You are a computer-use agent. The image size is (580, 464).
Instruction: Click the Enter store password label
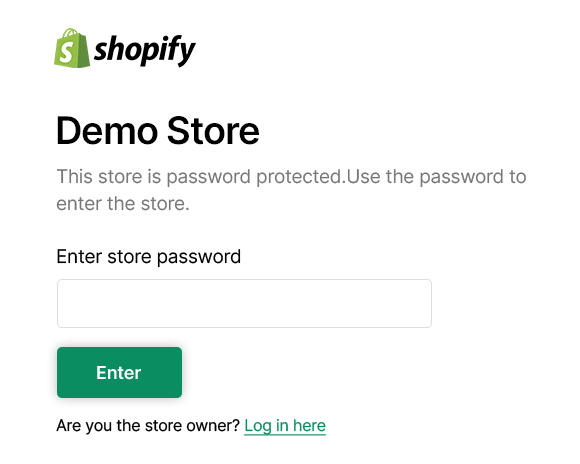(x=149, y=257)
